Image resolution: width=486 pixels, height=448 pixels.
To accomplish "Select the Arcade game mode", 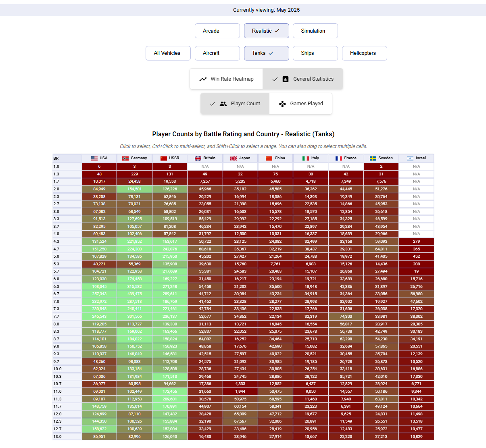I will 217,31.
